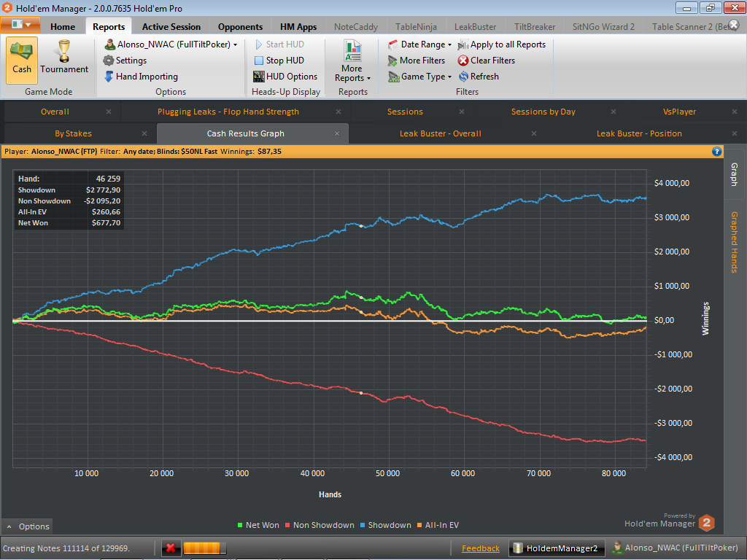Open More Reports menu
The width and height of the screenshot is (747, 560).
coord(352,61)
